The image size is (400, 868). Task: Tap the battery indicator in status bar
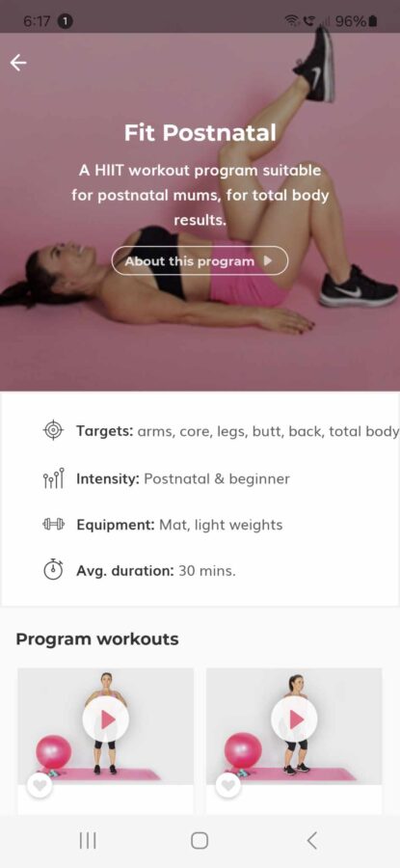[x=373, y=21]
